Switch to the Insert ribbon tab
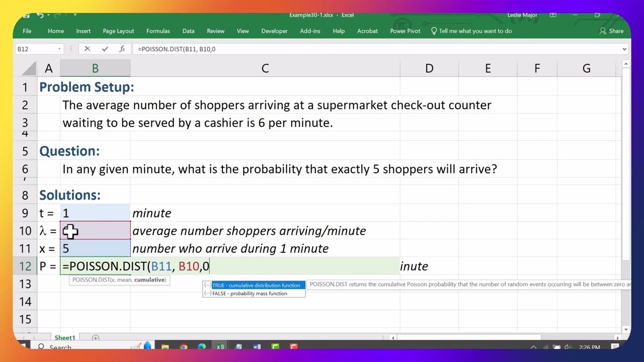644x362 pixels. [x=84, y=31]
